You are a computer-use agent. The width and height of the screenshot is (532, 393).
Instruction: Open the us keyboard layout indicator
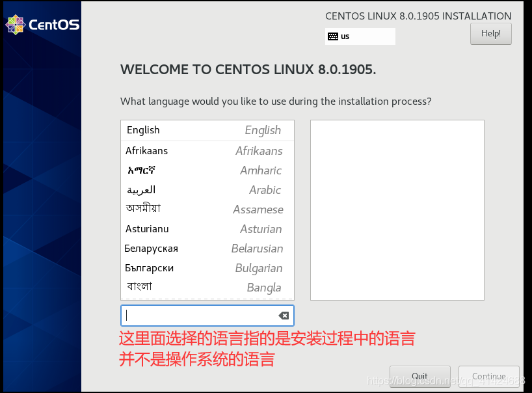360,36
